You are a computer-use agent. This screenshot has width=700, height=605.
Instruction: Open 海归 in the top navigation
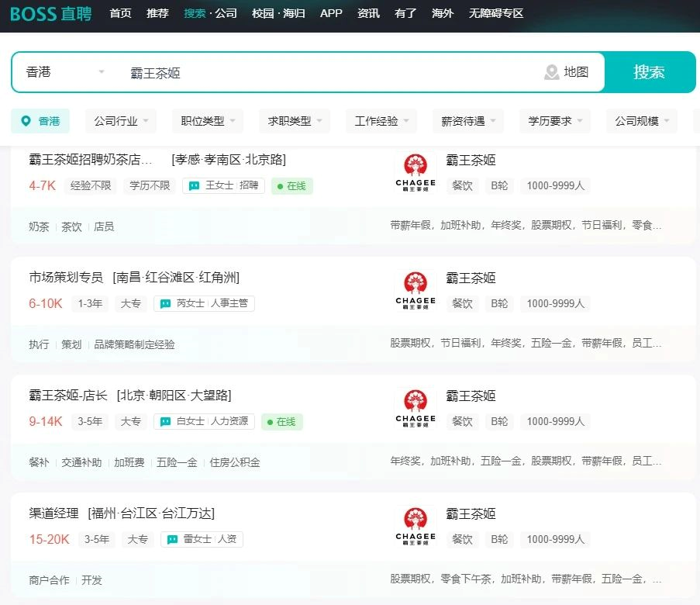[294, 13]
